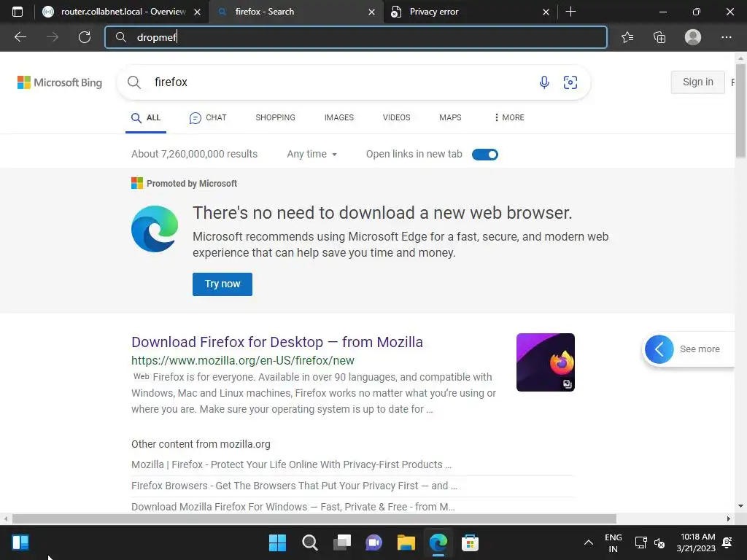The height and width of the screenshot is (560, 747).
Task: Select the ALL results tab
Action: pyautogui.click(x=146, y=117)
